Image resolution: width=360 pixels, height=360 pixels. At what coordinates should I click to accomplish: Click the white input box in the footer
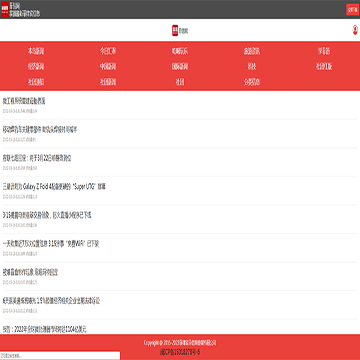[60, 356]
